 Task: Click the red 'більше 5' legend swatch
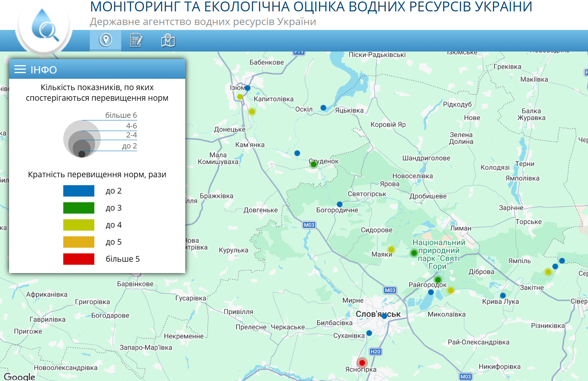(x=79, y=259)
